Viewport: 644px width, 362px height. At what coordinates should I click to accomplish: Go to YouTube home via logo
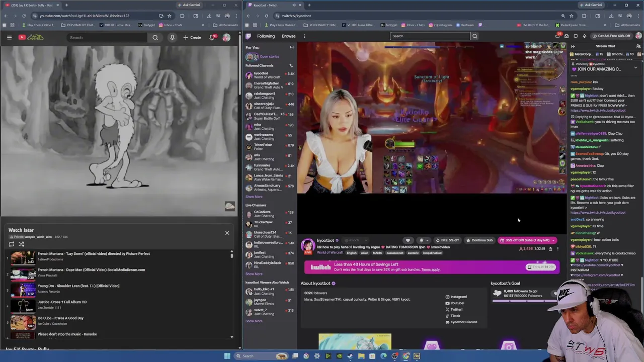click(31, 37)
